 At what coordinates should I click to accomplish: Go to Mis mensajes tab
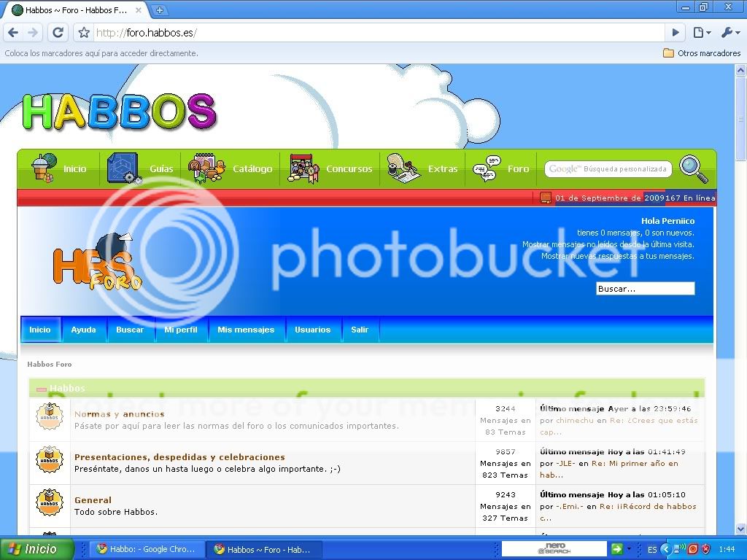[246, 330]
